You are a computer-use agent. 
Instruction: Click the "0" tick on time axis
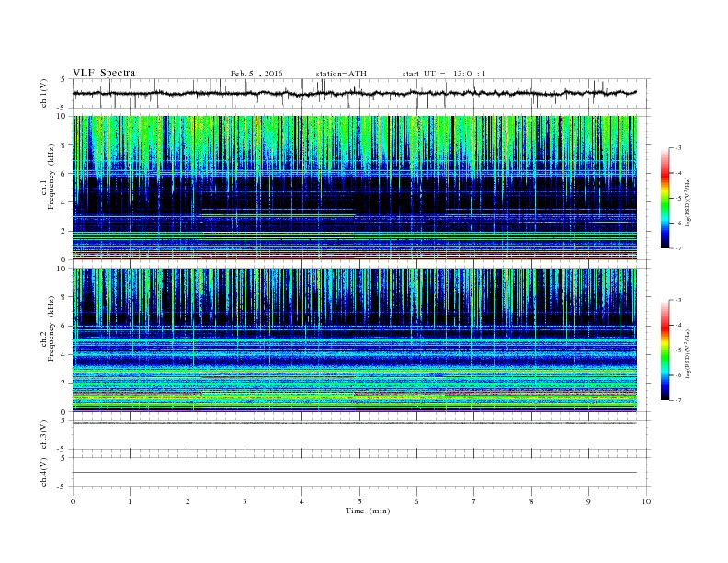click(73, 501)
